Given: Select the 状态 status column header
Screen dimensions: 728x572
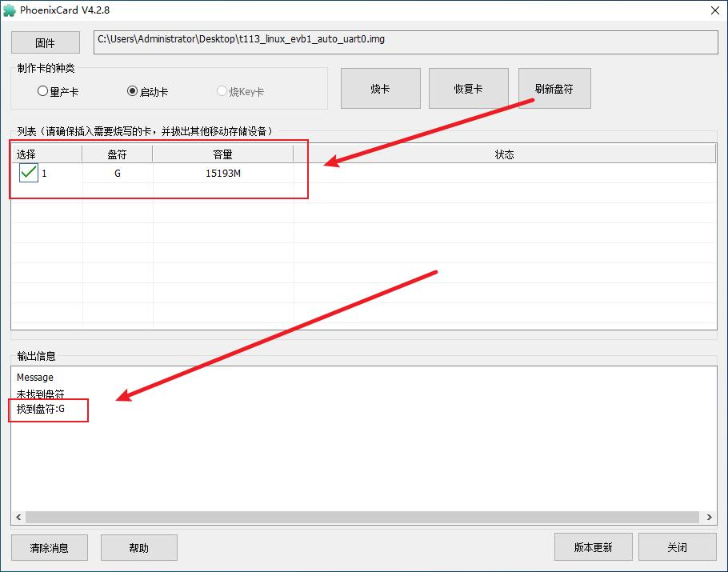Looking at the screenshot, I should coord(505,154).
